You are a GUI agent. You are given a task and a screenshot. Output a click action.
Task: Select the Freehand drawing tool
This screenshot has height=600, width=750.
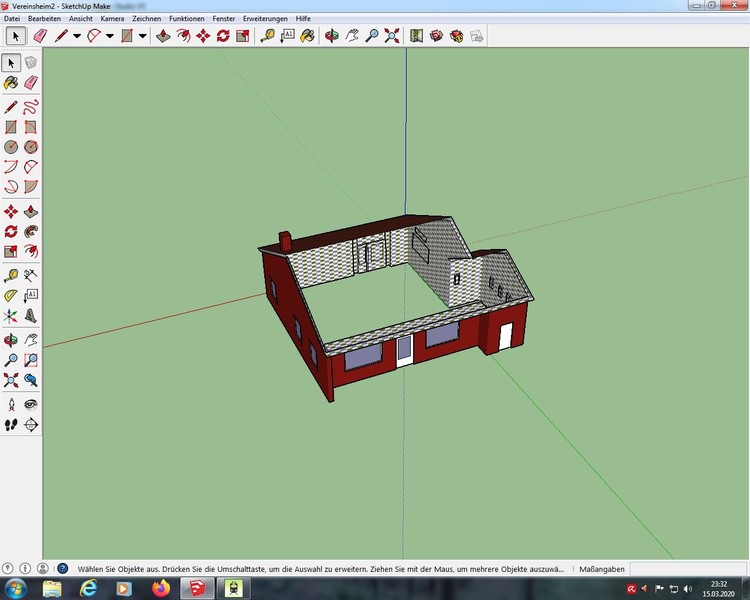tap(31, 106)
